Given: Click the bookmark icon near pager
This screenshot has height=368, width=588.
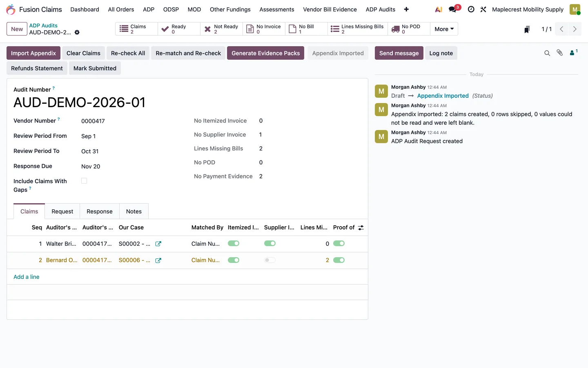Looking at the screenshot, I should point(527,29).
